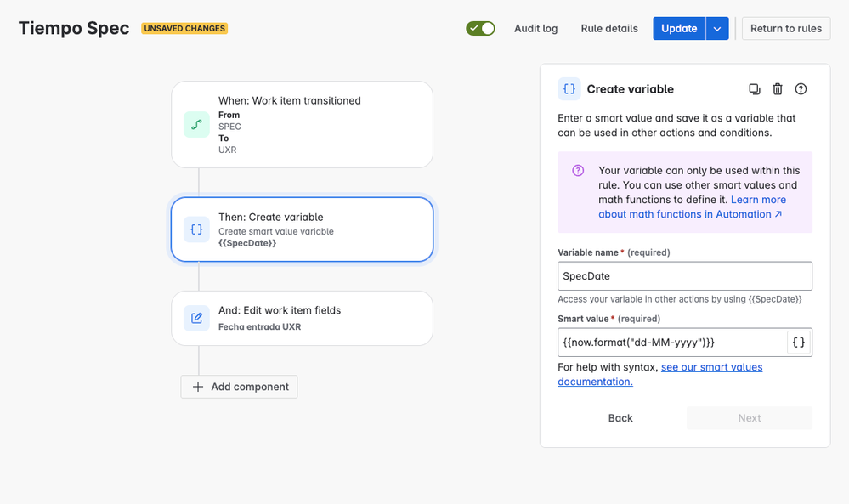Image resolution: width=849 pixels, height=504 pixels.
Task: Open the smart values documentation link
Action: tap(660, 374)
